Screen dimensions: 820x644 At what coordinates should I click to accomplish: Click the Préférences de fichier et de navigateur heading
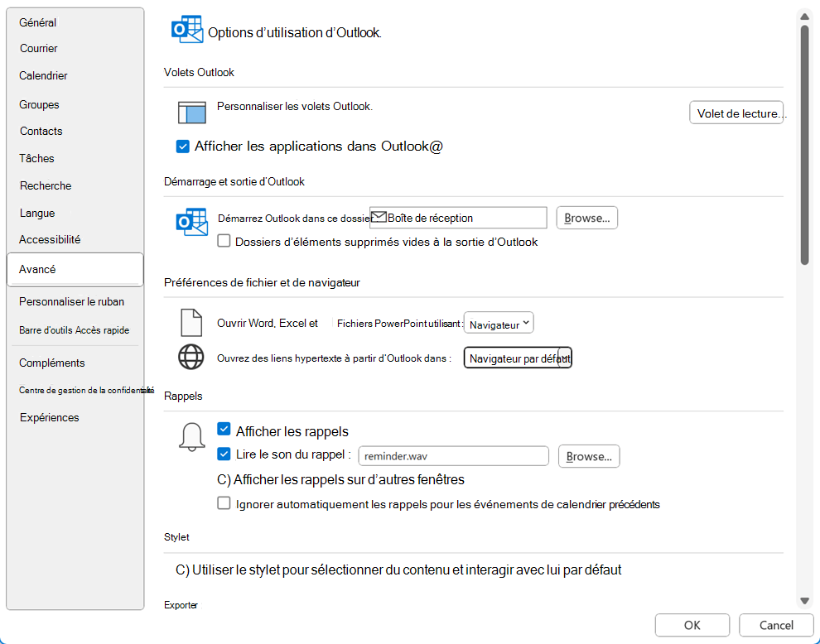(262, 283)
